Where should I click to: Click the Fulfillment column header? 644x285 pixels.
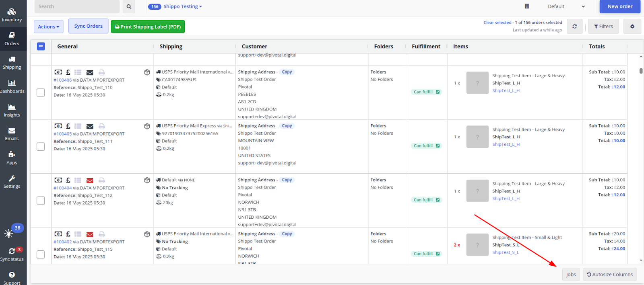coord(426,47)
